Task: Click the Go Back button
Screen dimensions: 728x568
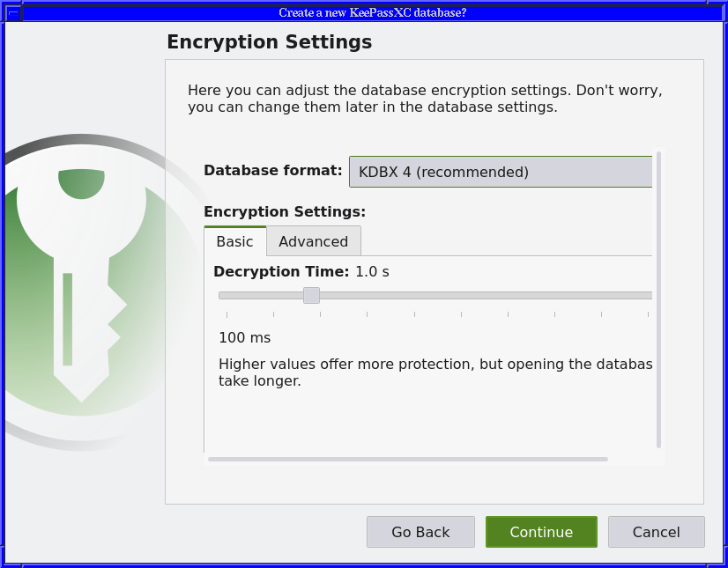Action: 420,532
